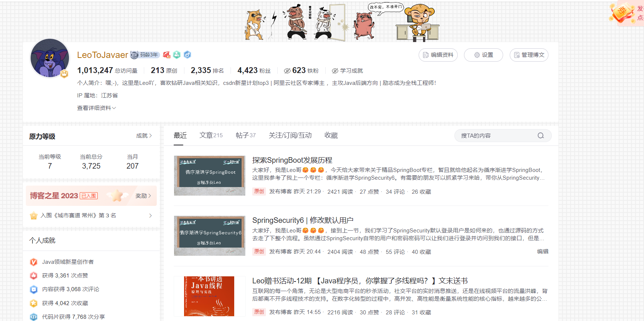Click the 个人成就 section heading
Image resolution: width=644 pixels, height=321 pixels.
42,241
